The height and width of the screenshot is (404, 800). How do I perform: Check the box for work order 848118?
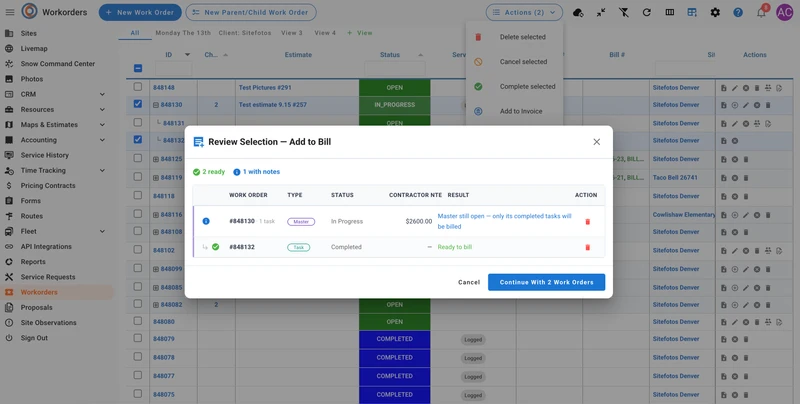(138, 195)
